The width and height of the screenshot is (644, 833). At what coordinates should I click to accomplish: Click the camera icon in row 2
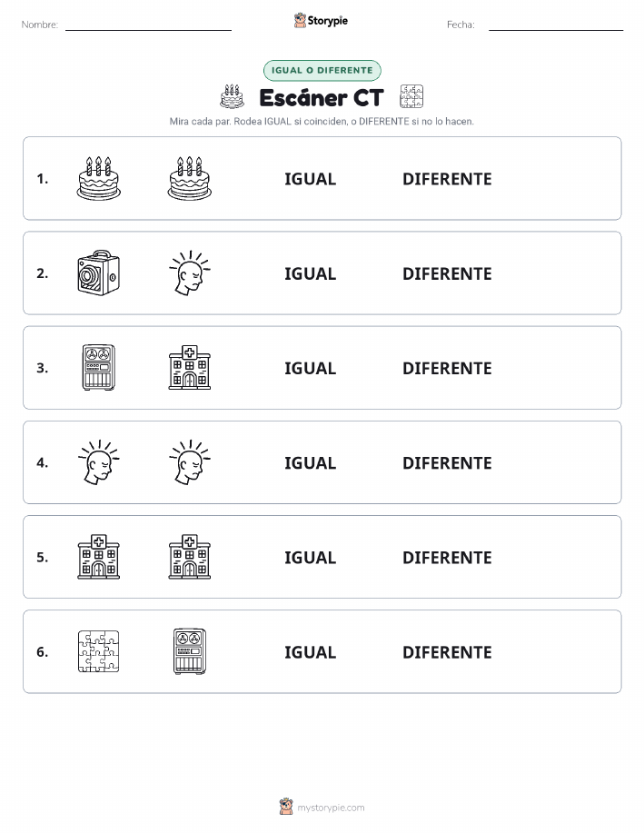coord(99,273)
